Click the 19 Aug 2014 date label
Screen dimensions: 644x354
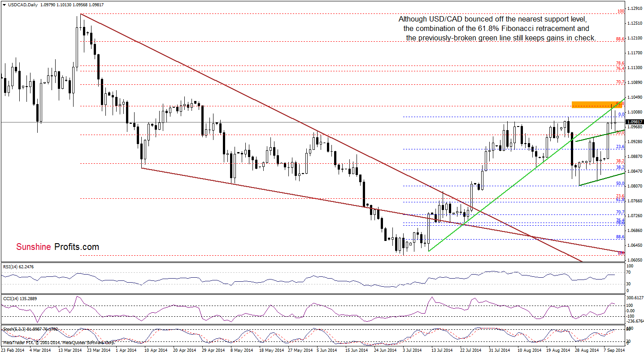click(558, 350)
